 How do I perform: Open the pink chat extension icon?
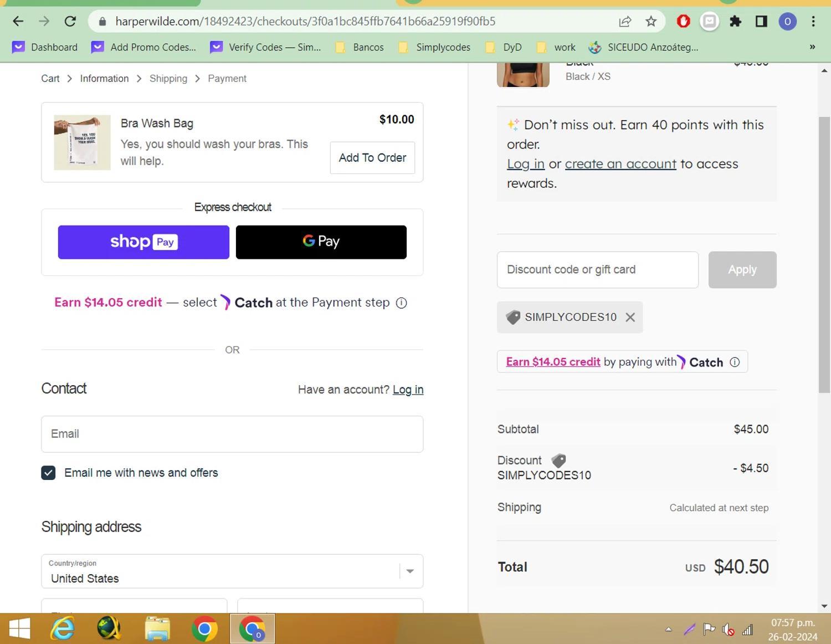709,22
